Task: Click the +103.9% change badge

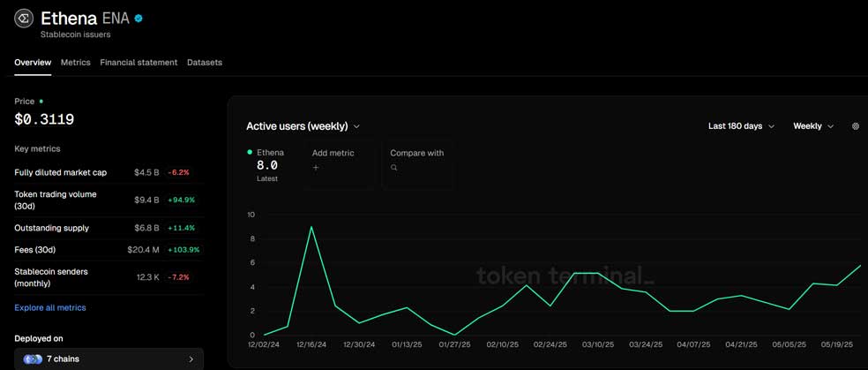Action: pos(183,250)
